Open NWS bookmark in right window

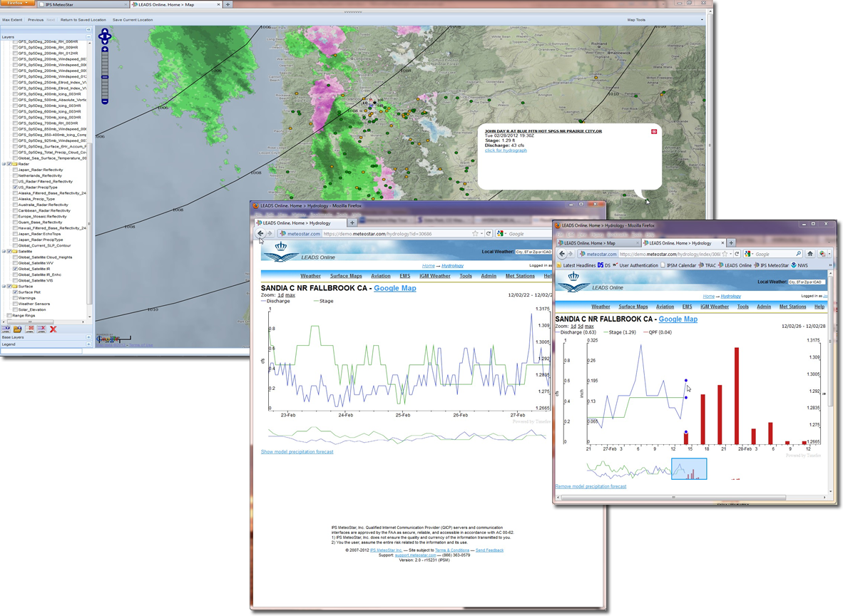coord(799,265)
